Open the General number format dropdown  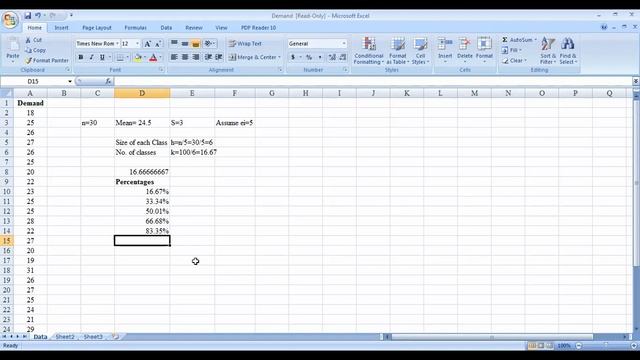(x=344, y=44)
